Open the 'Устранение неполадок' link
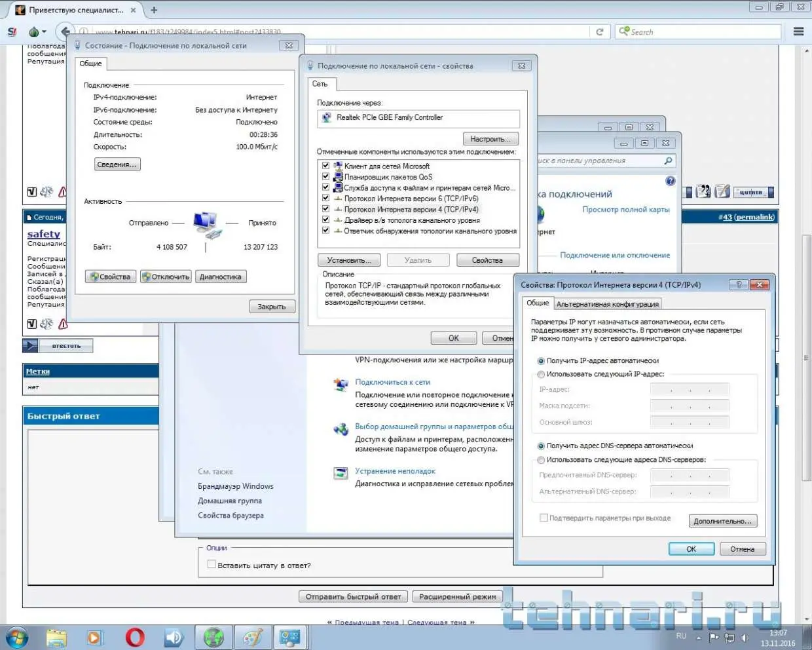 (x=395, y=471)
